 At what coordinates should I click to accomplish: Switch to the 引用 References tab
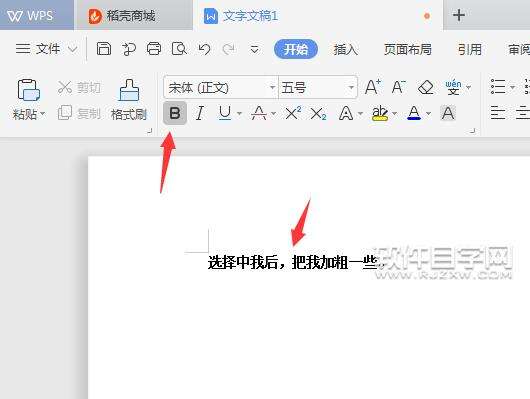pyautogui.click(x=470, y=49)
